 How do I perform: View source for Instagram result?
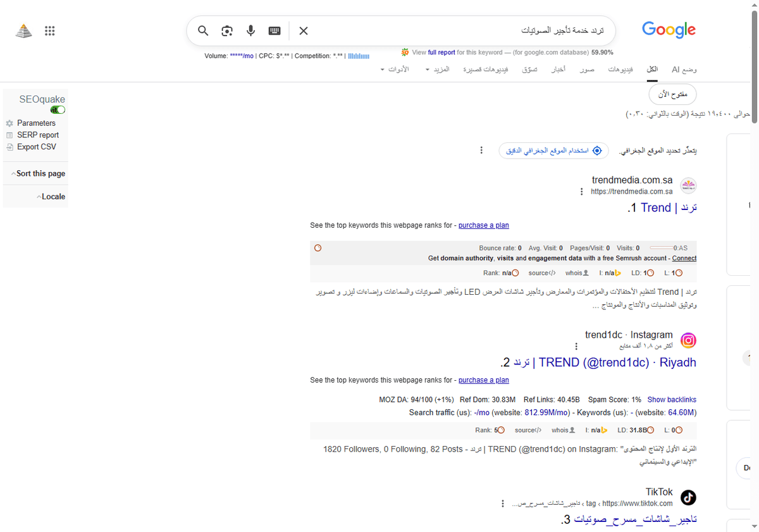point(528,430)
